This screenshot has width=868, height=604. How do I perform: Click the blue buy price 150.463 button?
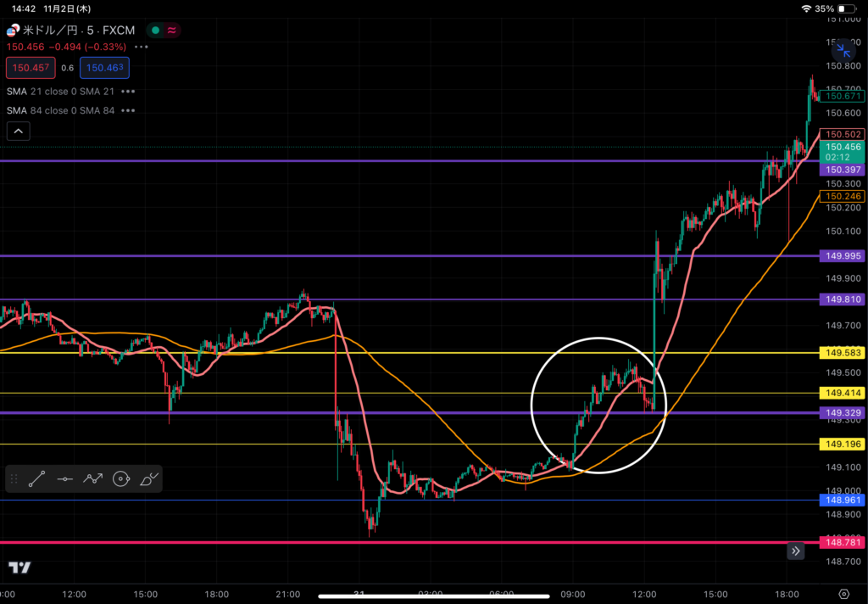tap(104, 68)
